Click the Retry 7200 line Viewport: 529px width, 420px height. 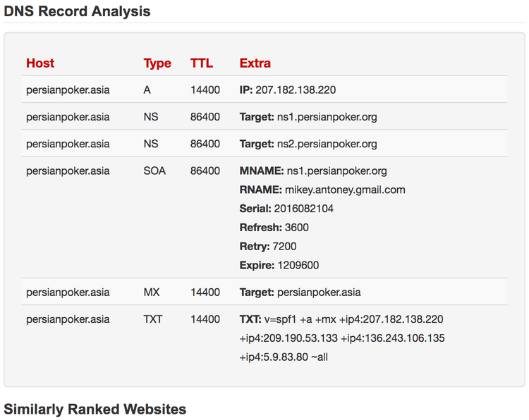click(x=268, y=247)
